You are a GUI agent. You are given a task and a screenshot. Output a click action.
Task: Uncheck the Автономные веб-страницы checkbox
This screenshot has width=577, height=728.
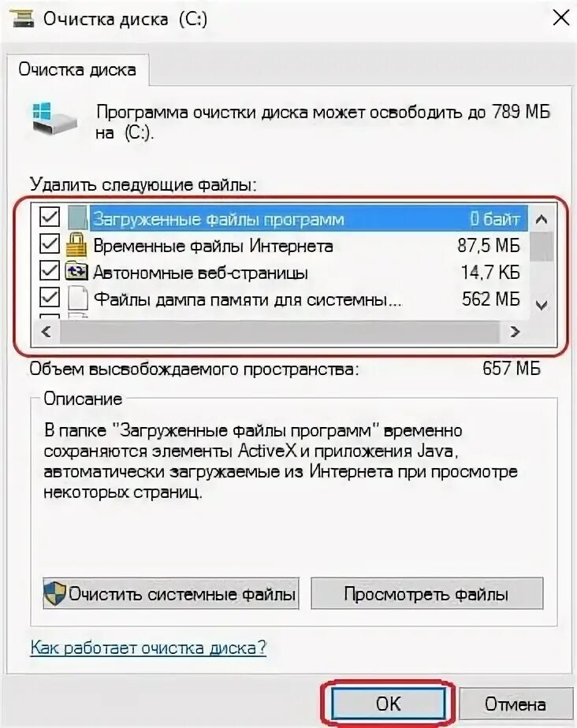pos(49,271)
